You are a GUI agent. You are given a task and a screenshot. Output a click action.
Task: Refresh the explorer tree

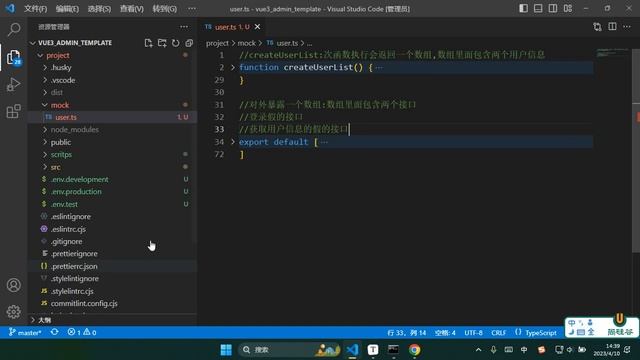pyautogui.click(x=176, y=43)
